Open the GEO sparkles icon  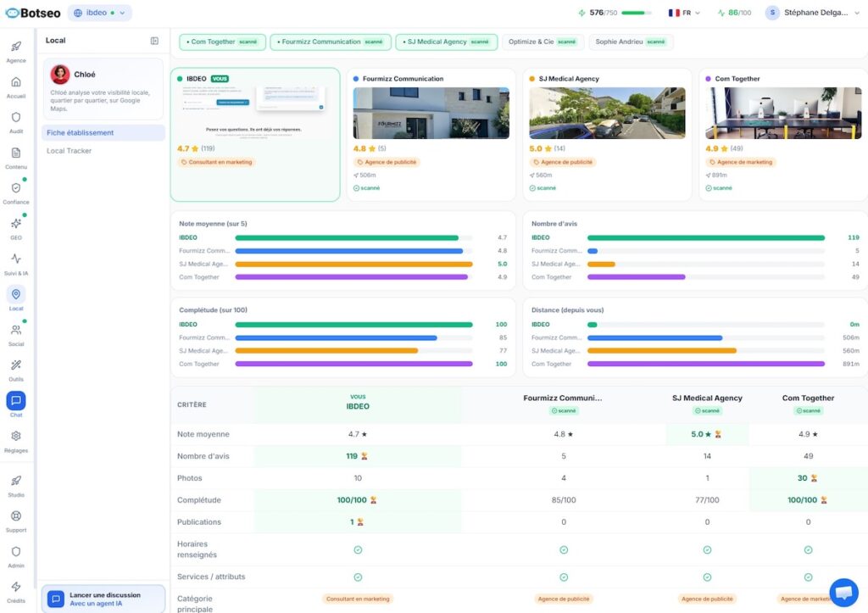tap(16, 224)
